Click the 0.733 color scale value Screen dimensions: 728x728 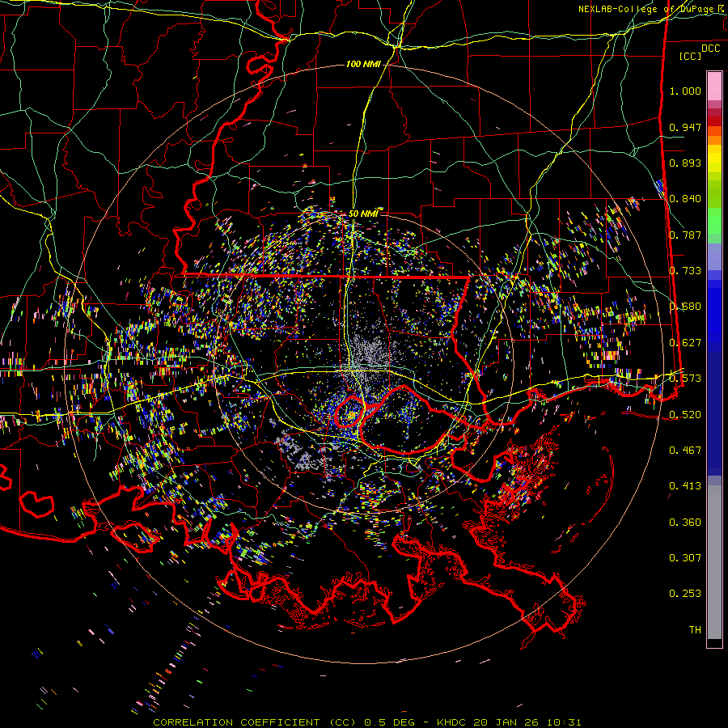(x=685, y=271)
